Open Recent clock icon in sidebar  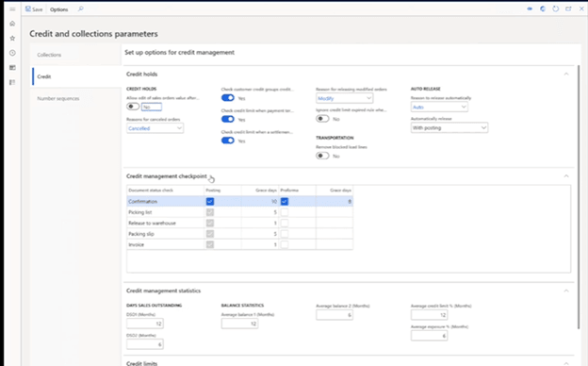coord(12,53)
